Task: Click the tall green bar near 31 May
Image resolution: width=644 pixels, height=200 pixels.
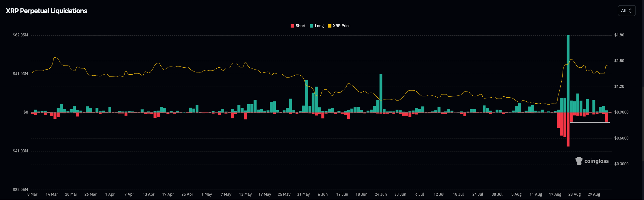Action: tap(307, 96)
